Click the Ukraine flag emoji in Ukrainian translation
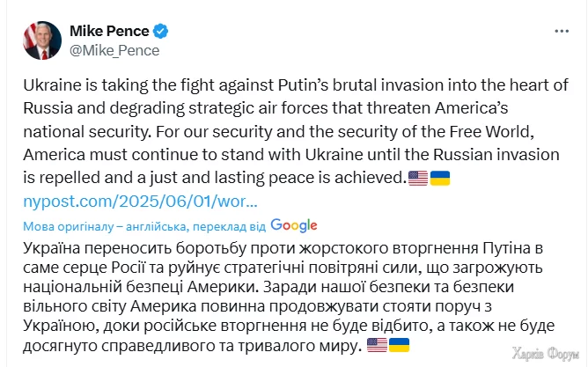588x367 pixels. pyautogui.click(x=399, y=345)
